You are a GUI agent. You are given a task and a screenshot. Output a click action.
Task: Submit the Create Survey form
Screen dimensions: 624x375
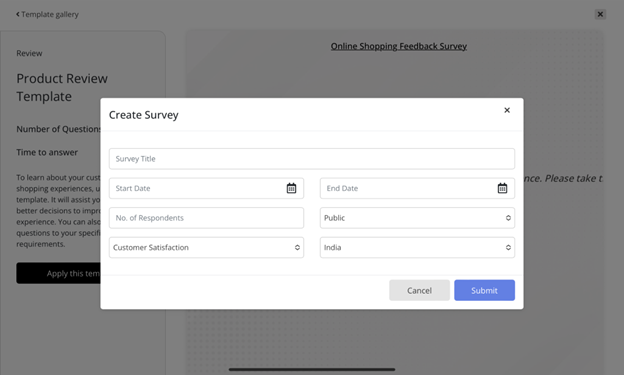(x=484, y=290)
